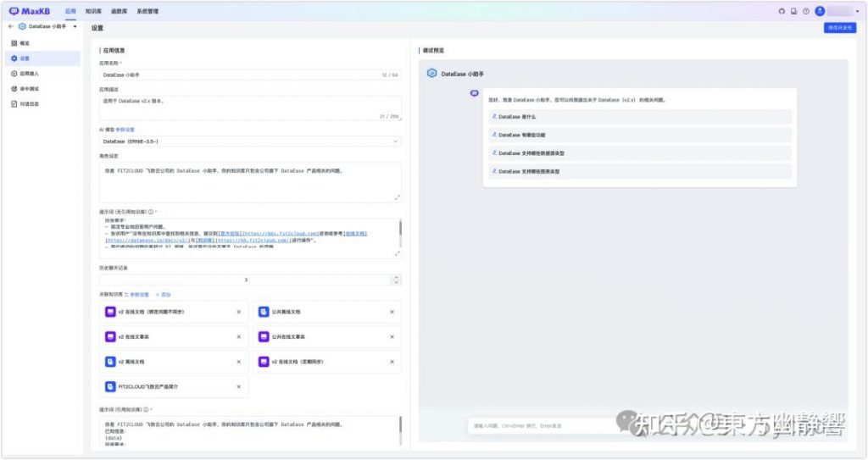868x460 pixels.
Task: Click the history chat record number stepper
Action: (396, 280)
